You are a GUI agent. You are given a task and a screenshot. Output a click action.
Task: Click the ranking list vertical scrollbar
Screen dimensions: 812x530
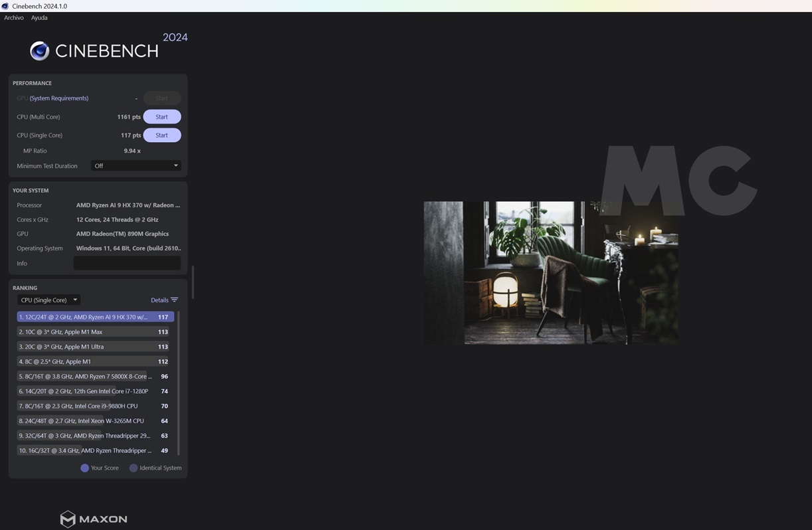(179, 382)
